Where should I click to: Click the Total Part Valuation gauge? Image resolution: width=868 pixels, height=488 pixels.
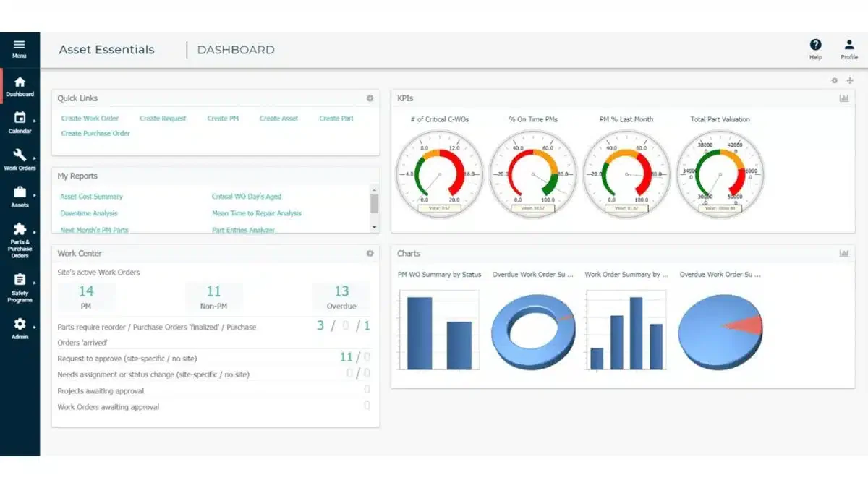(720, 174)
